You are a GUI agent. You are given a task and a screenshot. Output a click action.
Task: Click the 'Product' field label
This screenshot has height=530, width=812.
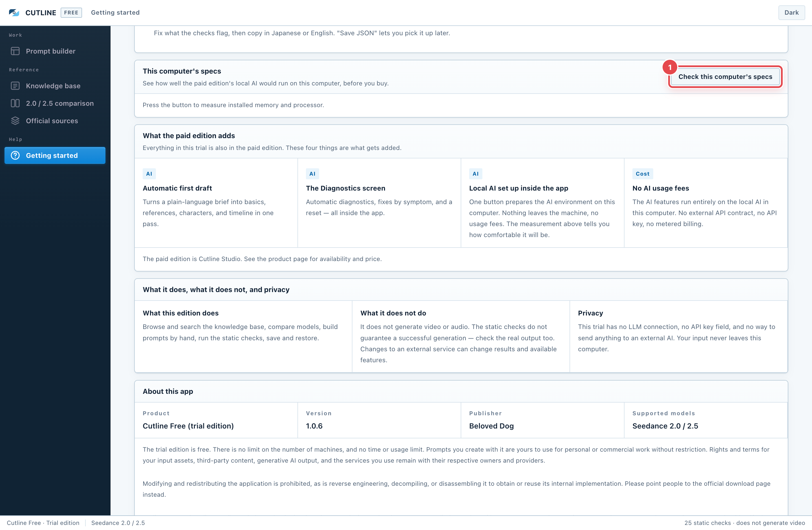tap(156, 413)
